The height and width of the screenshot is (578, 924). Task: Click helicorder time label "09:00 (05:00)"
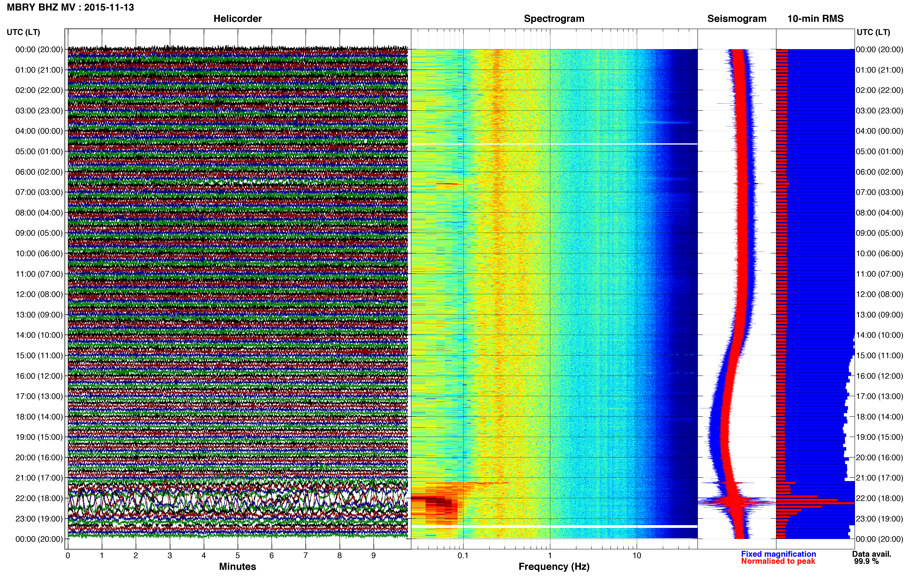point(39,233)
